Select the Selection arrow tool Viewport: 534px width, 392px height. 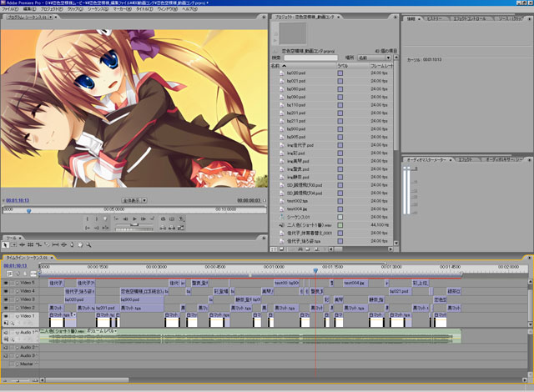coord(5,244)
